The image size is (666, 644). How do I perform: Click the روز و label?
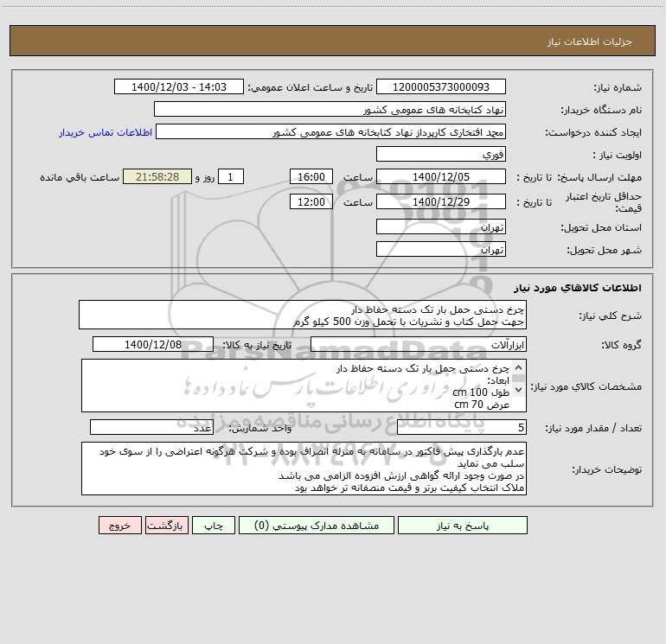(x=205, y=177)
